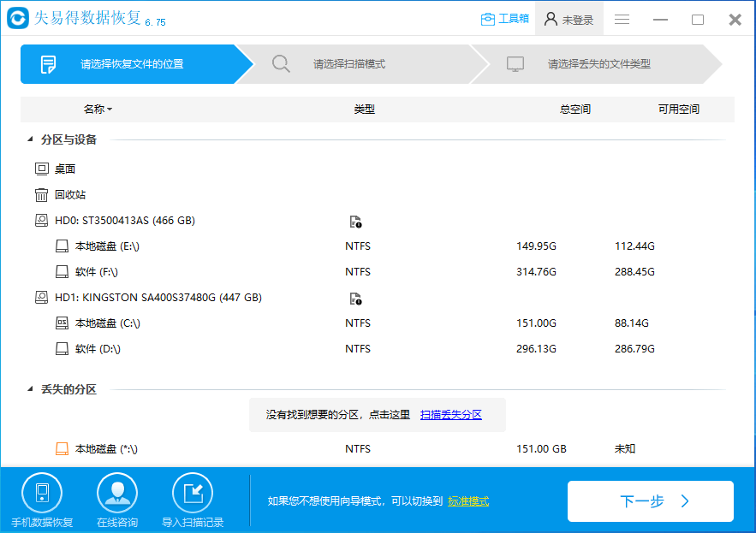Viewport: 756px width, 533px height.
Task: Click the 导入扫描记录 import scan record icon
Action: (x=193, y=492)
